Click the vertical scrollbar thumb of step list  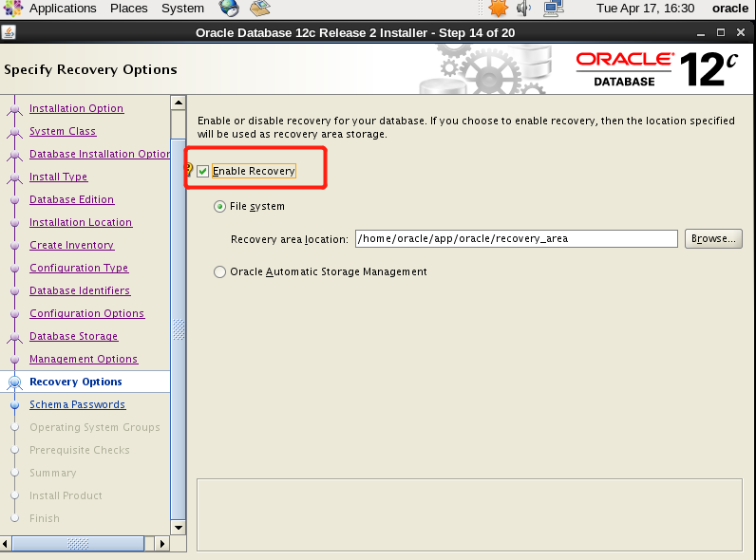tap(179, 329)
